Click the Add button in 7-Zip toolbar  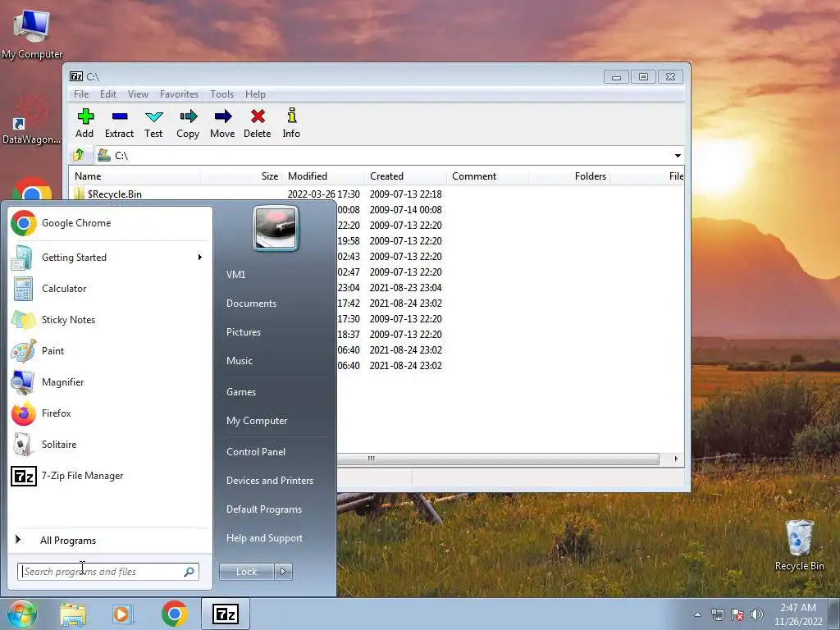click(x=84, y=124)
